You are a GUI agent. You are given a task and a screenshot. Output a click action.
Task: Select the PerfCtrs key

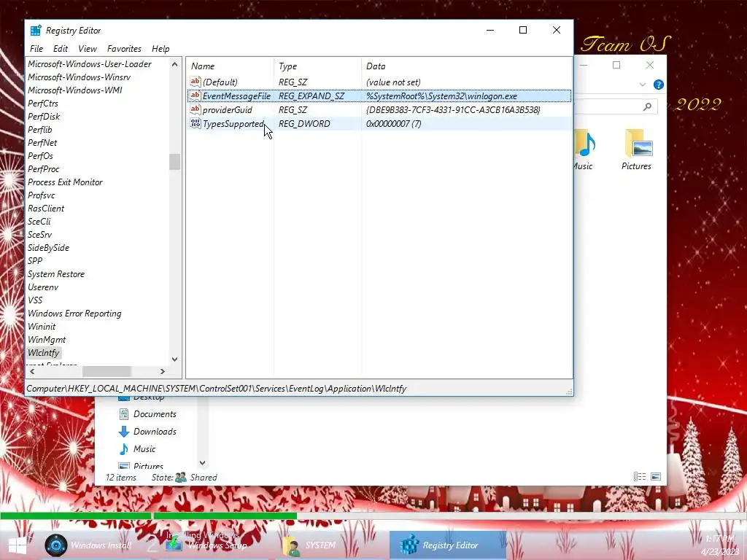pyautogui.click(x=43, y=104)
